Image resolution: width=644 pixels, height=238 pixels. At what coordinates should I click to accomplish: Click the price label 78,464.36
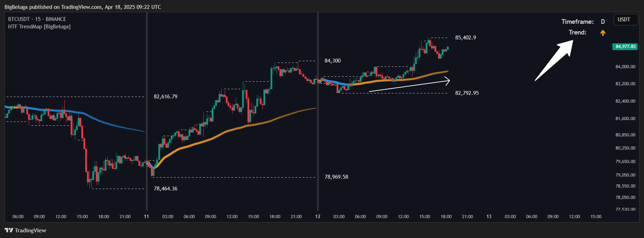point(165,189)
